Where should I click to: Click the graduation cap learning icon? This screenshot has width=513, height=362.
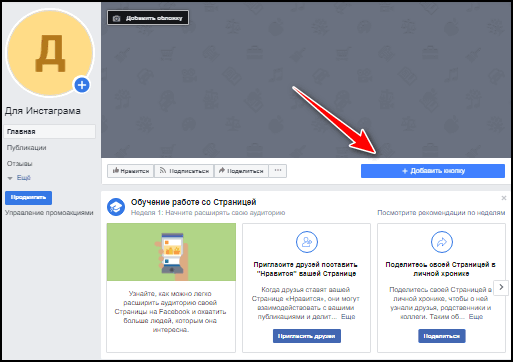click(116, 207)
